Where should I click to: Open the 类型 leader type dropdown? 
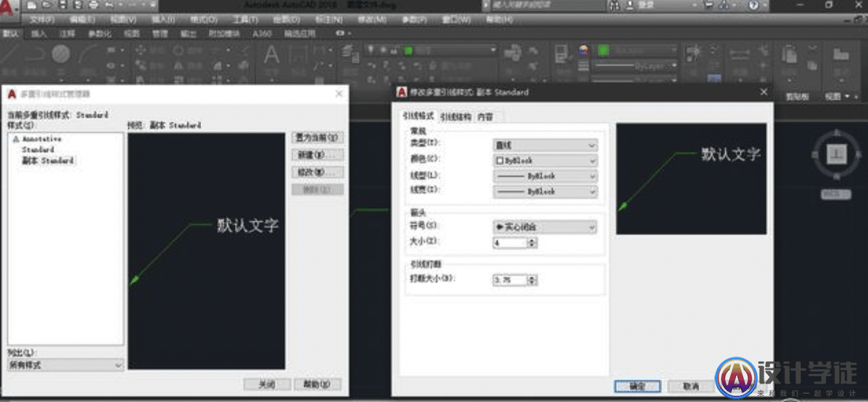tap(545, 145)
